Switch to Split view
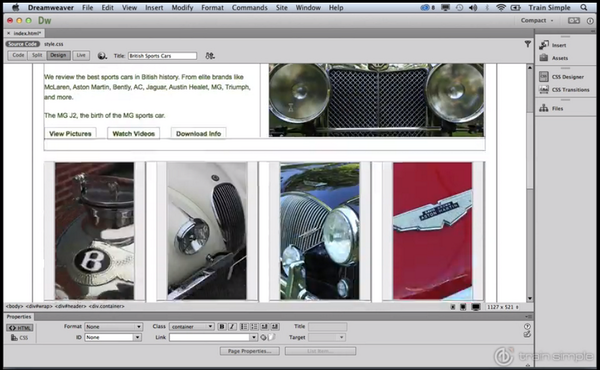The width and height of the screenshot is (600, 370). [37, 55]
